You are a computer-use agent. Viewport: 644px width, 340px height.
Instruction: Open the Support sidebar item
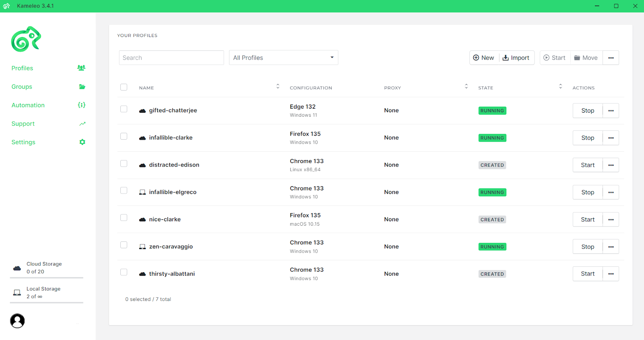(23, 124)
